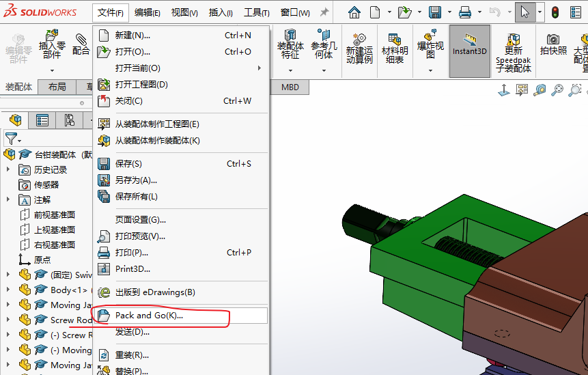Click the 配合 mate ribbon button

[x=81, y=44]
